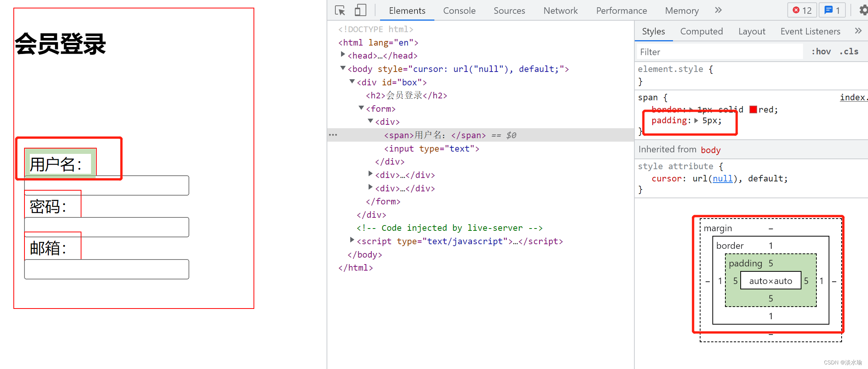
Task: Click the span selector in Styles
Action: click(648, 97)
